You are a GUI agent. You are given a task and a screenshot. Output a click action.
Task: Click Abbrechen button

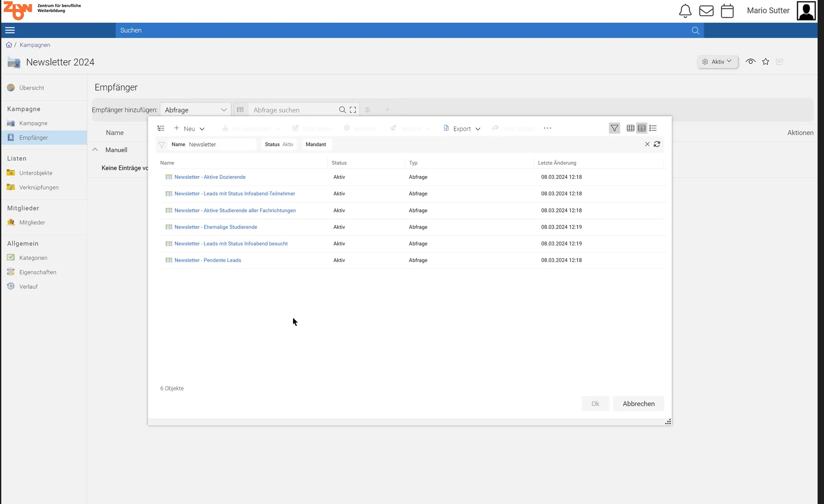(x=638, y=404)
